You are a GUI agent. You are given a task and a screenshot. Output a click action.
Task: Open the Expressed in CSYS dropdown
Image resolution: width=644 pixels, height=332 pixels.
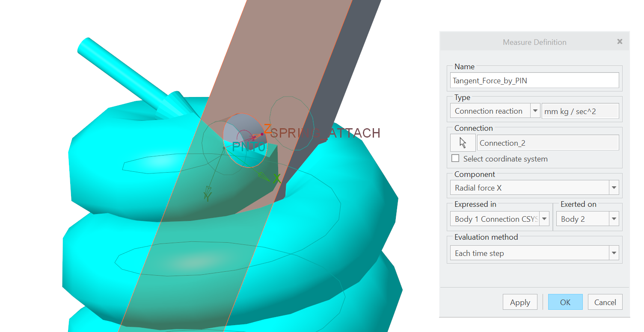click(x=544, y=218)
